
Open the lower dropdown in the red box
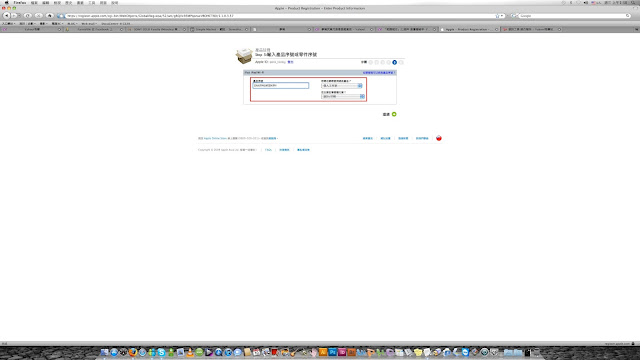tap(343, 96)
